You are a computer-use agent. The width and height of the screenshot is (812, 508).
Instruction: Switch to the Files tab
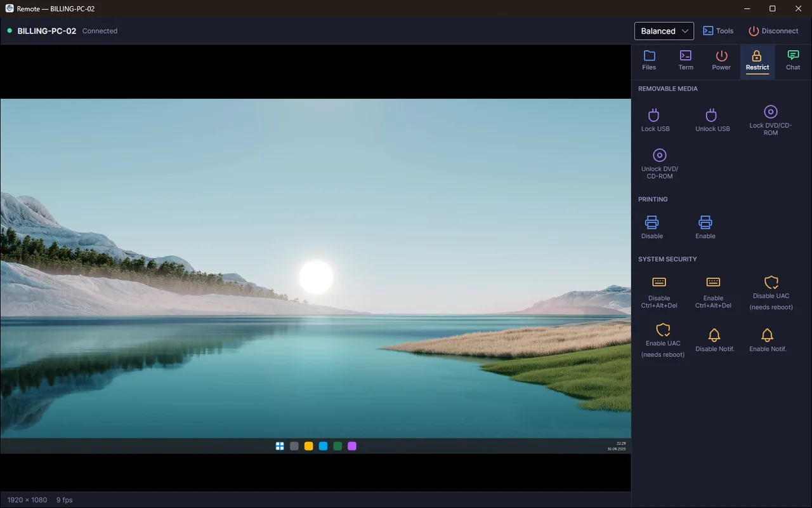(649, 61)
